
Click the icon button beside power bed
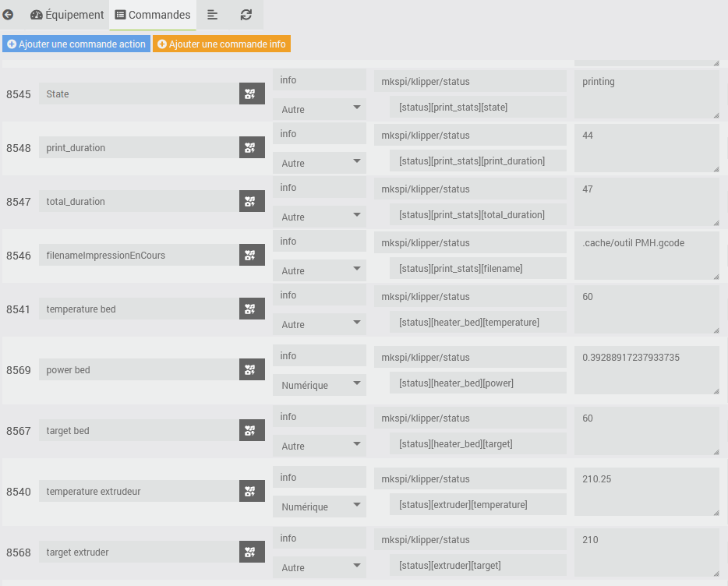coord(252,369)
